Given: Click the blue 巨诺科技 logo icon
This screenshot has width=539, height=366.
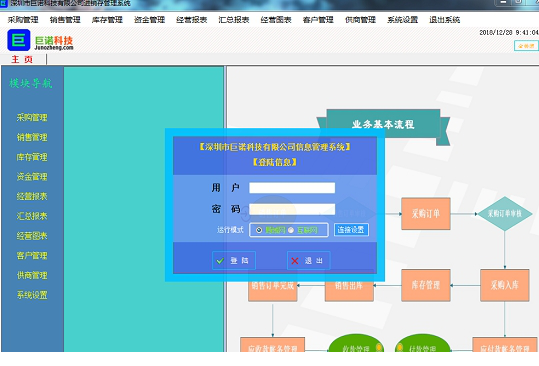Looking at the screenshot, I should [x=19, y=40].
